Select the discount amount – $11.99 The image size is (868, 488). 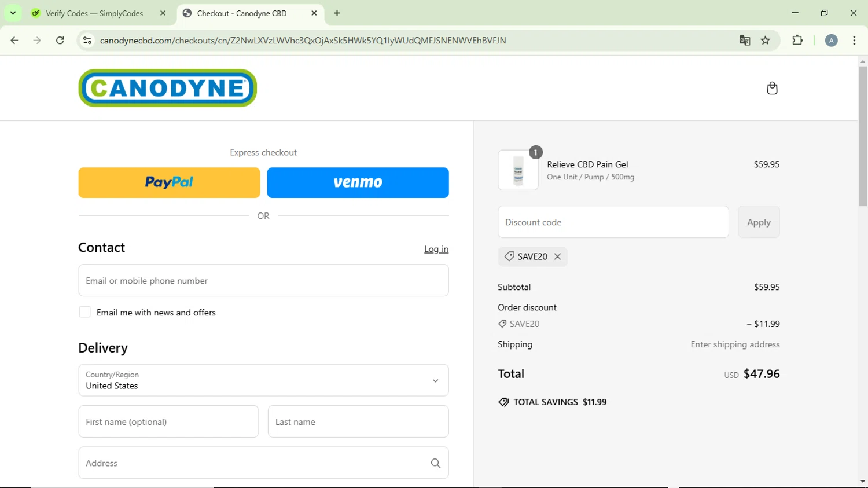coord(763,324)
